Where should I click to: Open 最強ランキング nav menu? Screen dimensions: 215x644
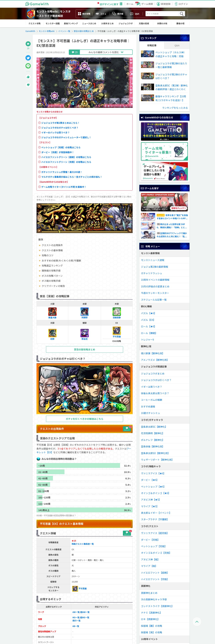pyautogui.click(x=71, y=24)
